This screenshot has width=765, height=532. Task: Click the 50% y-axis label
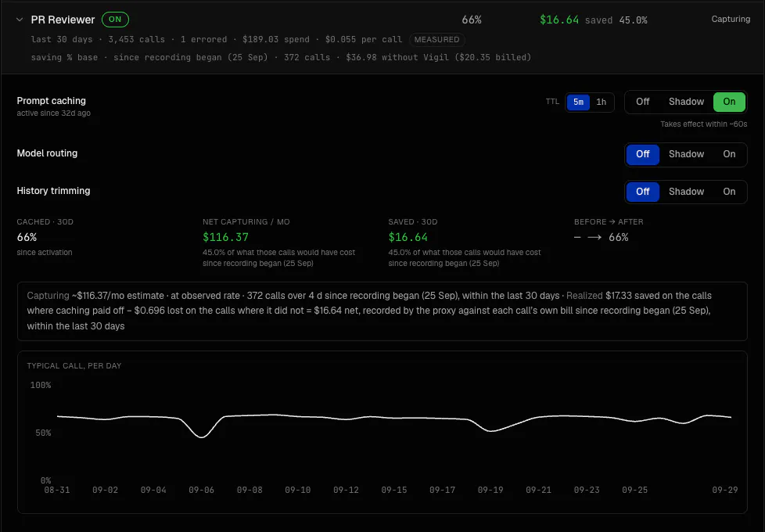click(x=43, y=433)
